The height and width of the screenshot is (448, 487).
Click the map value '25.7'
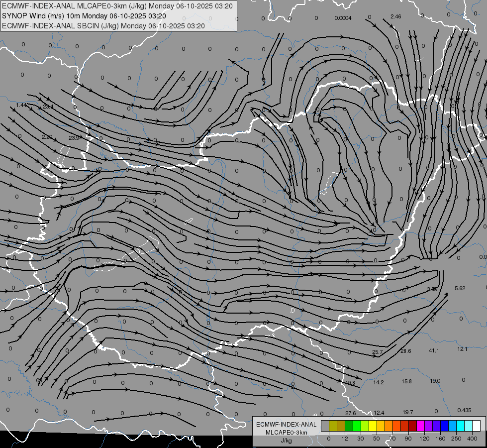(x=378, y=352)
